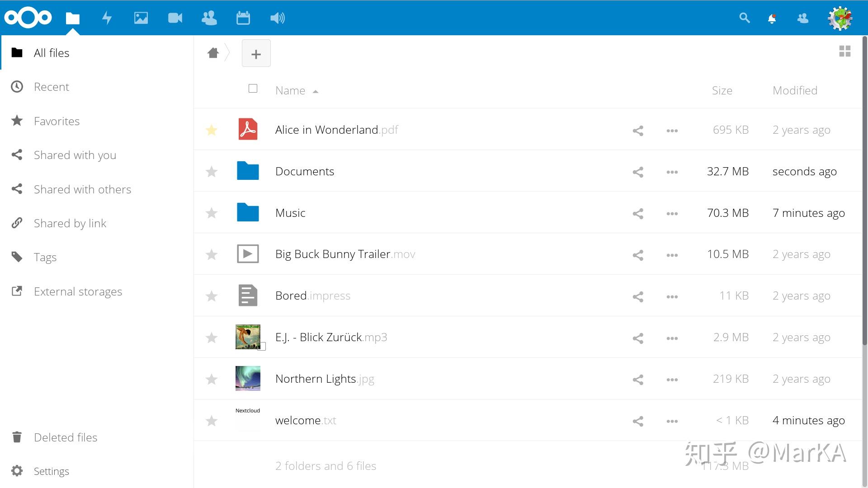Viewport: 868px width, 488px height.
Task: Share Big Buck Bunny Trailer.mov
Action: tap(638, 255)
